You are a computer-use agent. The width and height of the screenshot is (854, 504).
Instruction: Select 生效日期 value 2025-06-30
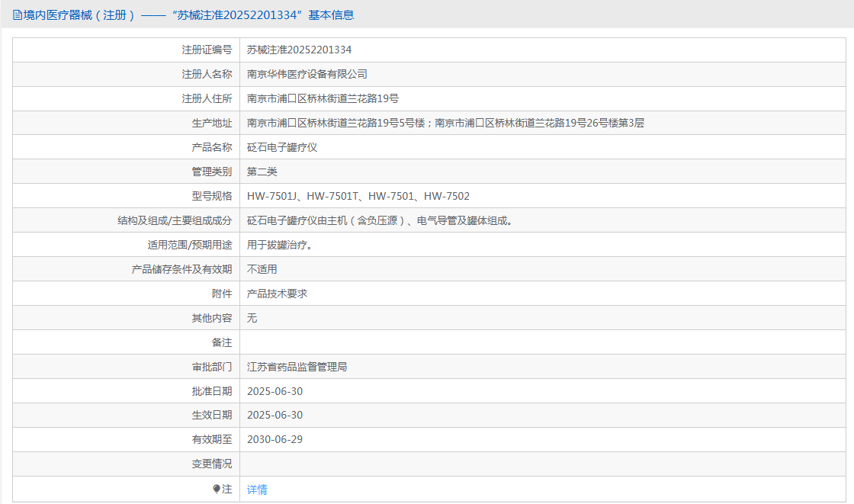click(275, 416)
